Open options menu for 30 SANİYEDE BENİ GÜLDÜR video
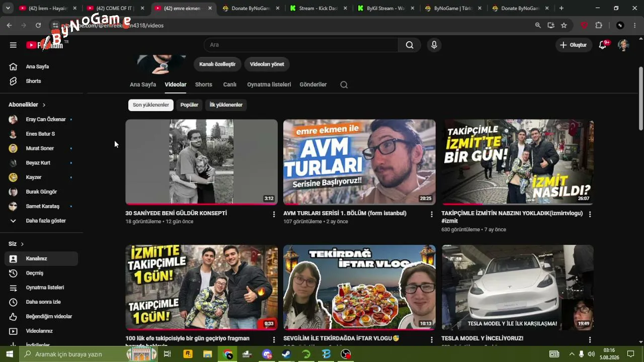The height and width of the screenshot is (362, 644). click(274, 214)
